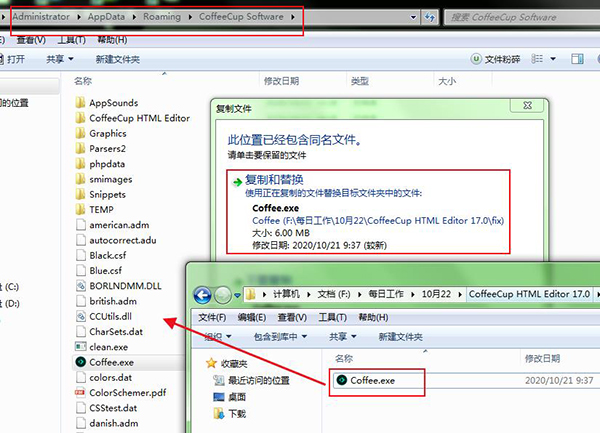The image size is (600, 433).
Task: Open the AppSounds folder icon
Action: coord(80,103)
